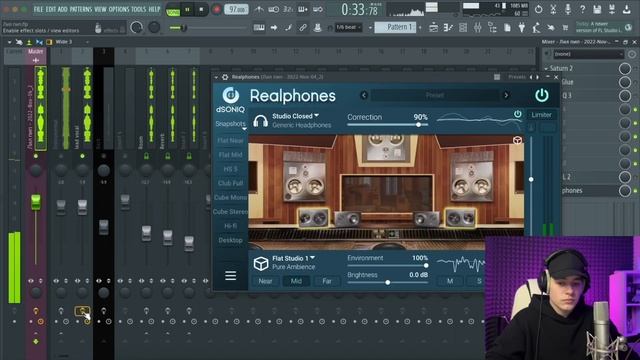640x360 pixels.
Task: Open the snap 1/6 beat dropdown
Action: (348, 27)
